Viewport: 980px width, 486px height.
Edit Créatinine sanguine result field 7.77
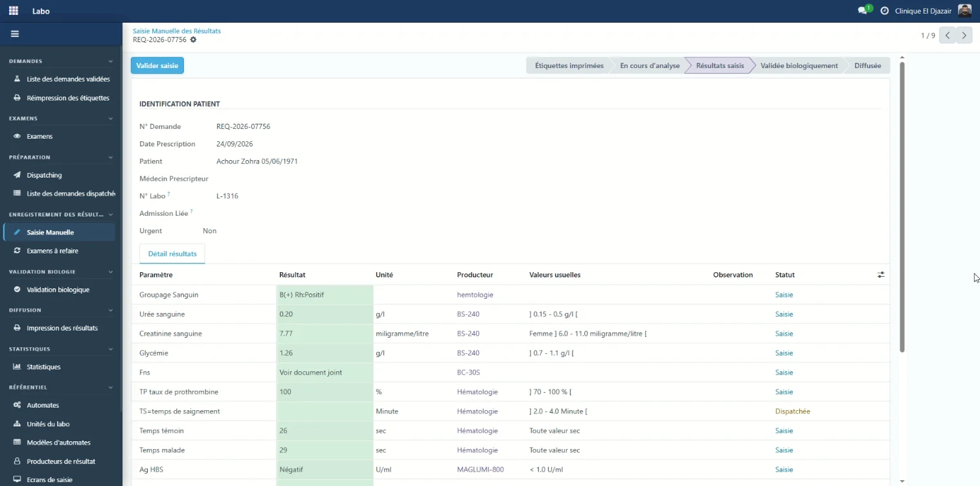tap(325, 334)
